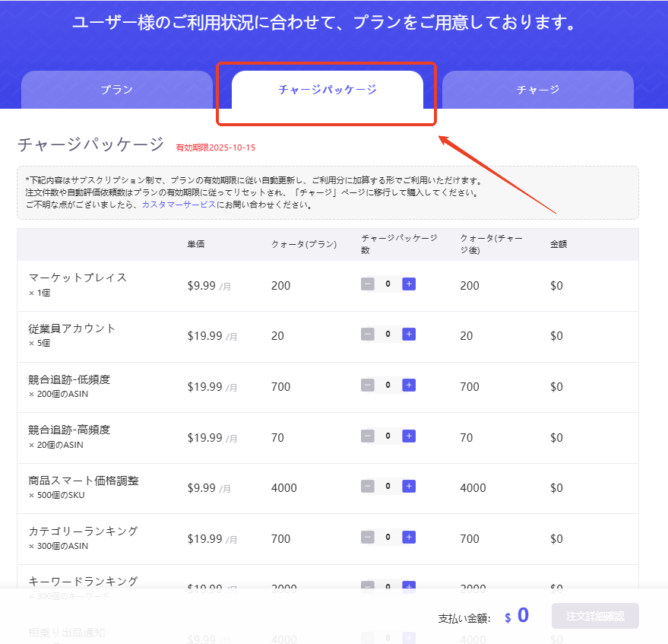Focus the 従業員アカウント quantity field
Viewport: 668px width, 644px height.
(x=388, y=334)
